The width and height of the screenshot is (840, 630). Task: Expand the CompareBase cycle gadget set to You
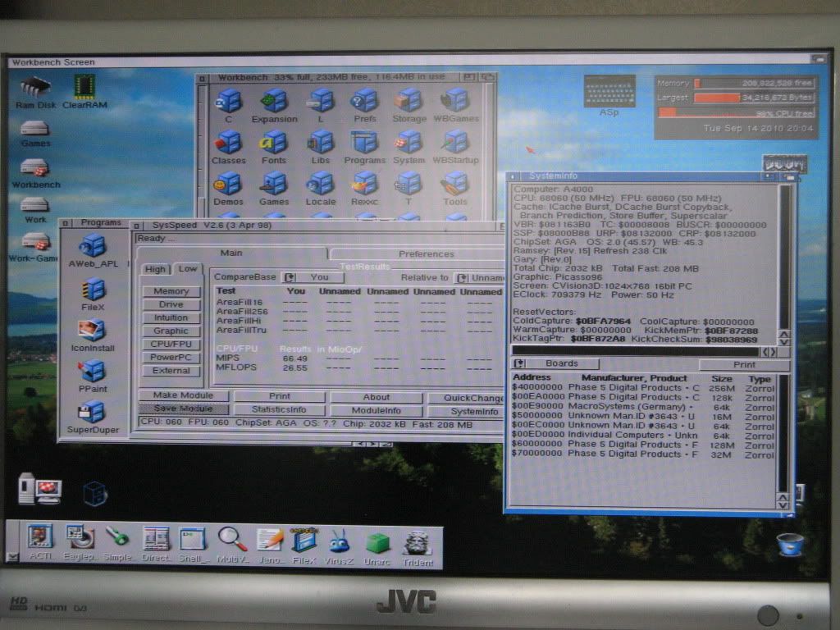[x=312, y=277]
